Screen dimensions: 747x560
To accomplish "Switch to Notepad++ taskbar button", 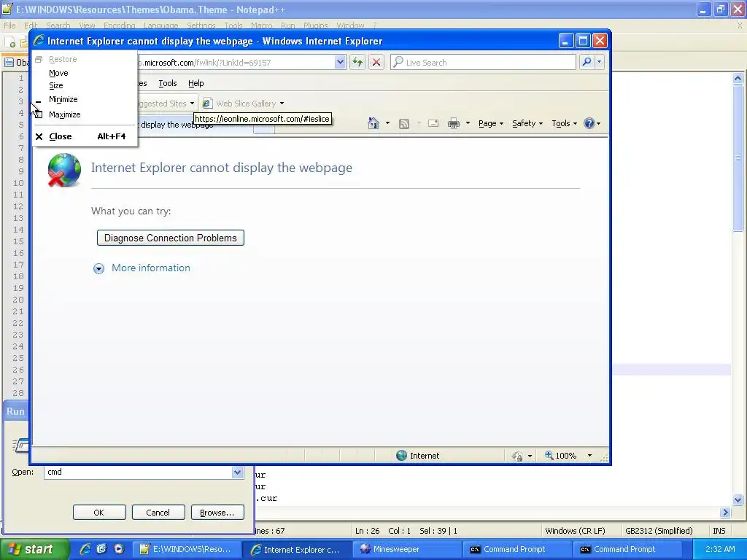I will (x=186, y=549).
